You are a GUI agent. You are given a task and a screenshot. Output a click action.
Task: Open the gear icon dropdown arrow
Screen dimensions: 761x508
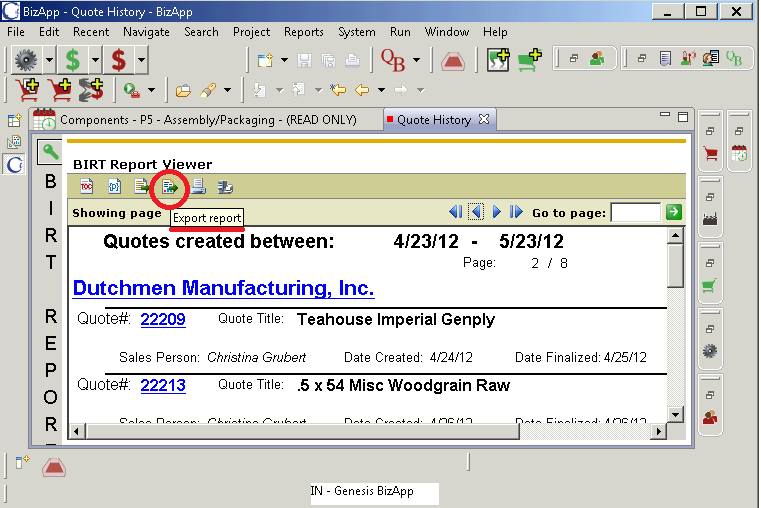[x=50, y=60]
